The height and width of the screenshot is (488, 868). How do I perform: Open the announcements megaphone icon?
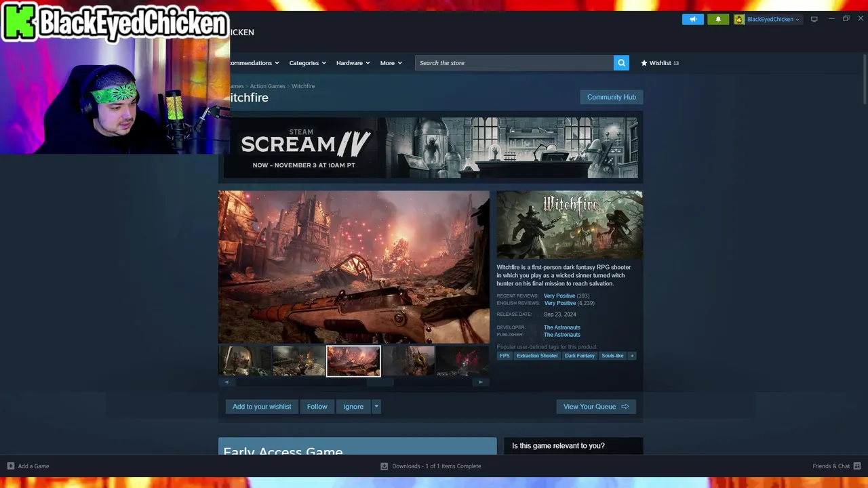point(693,19)
